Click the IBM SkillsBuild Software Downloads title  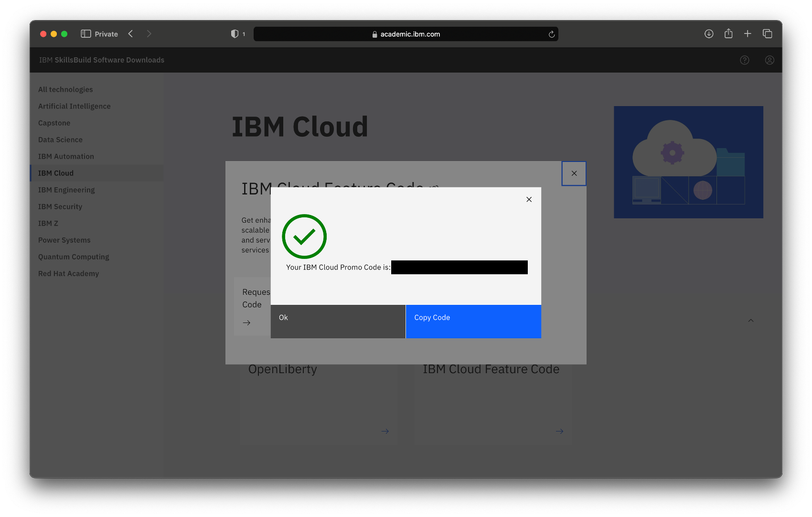point(102,60)
